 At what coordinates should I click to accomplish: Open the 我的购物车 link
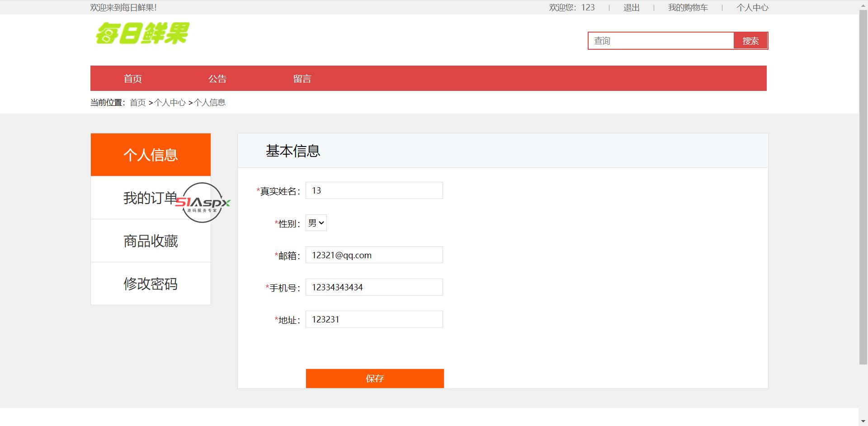(x=688, y=8)
